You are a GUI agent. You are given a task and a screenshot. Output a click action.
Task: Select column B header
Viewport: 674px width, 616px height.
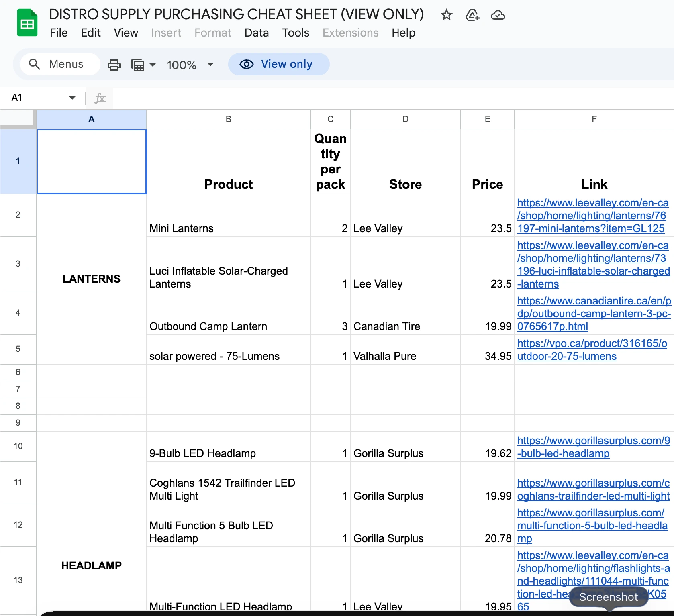(x=229, y=119)
